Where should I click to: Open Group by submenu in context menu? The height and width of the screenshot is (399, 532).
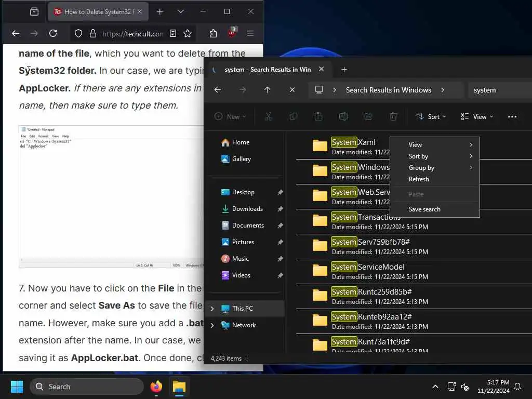435,168
